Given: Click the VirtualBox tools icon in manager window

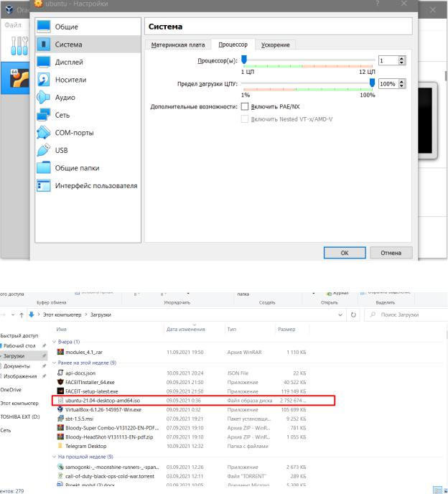Looking at the screenshot, I should [x=19, y=46].
